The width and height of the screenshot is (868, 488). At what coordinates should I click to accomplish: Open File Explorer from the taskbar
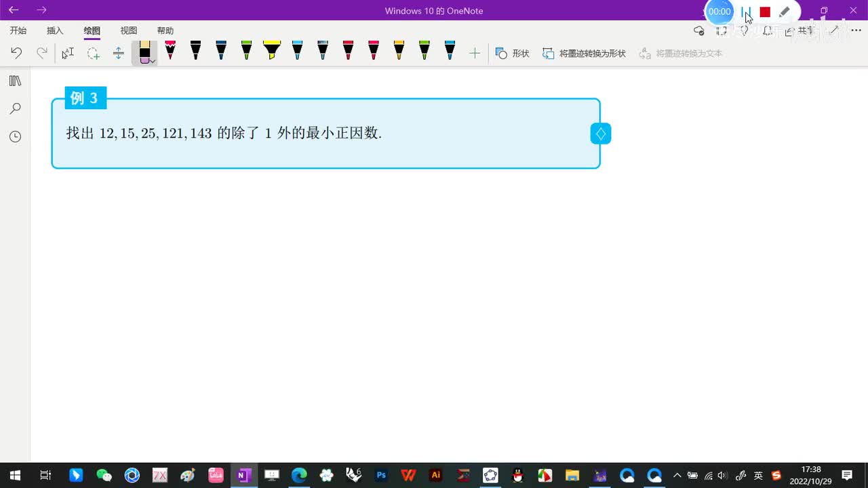572,475
